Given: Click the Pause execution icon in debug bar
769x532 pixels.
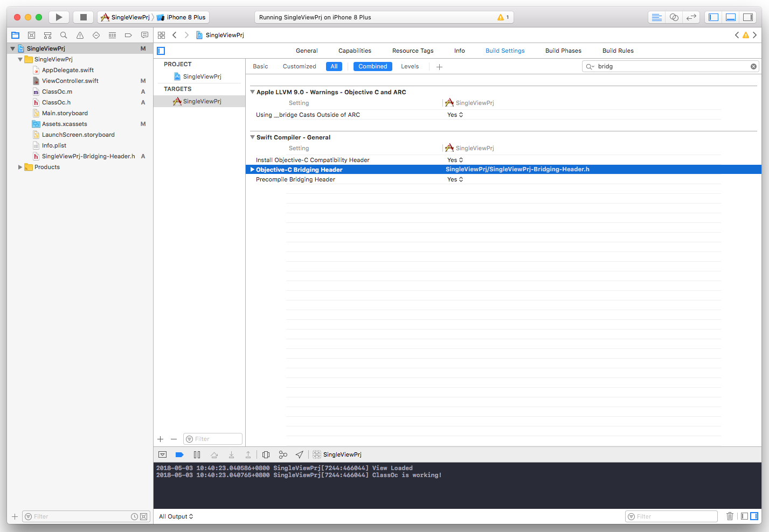Looking at the screenshot, I should click(x=197, y=454).
